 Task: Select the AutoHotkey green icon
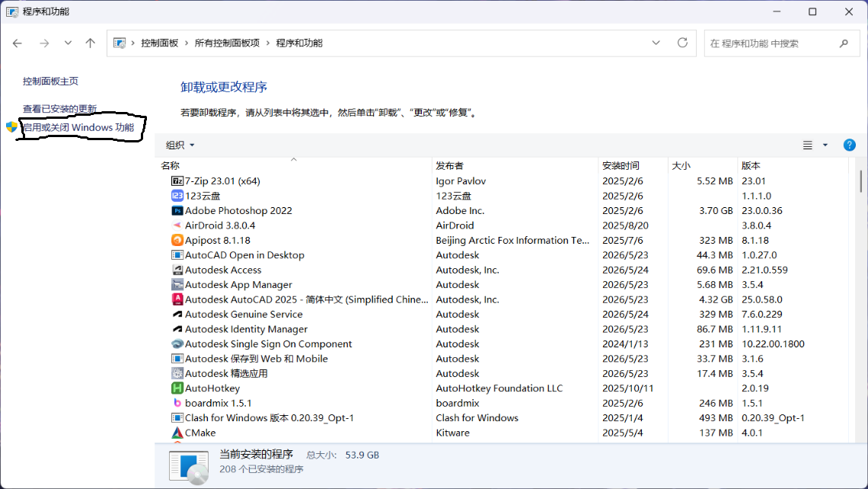click(177, 388)
